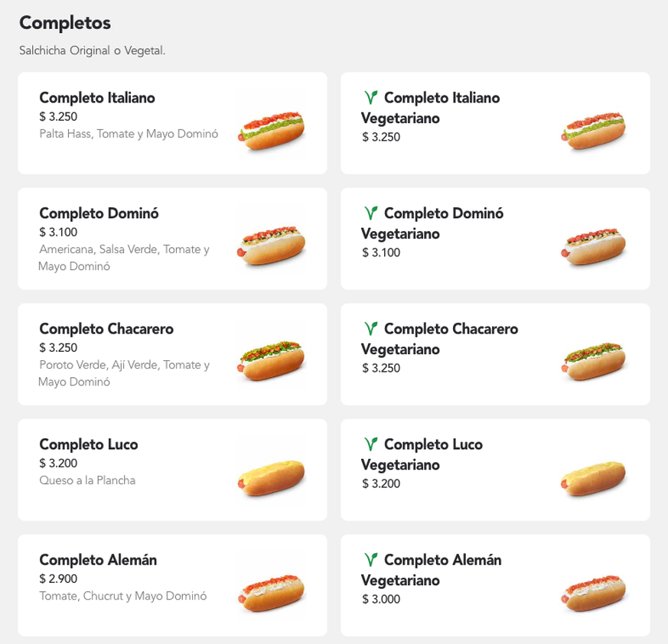668x644 pixels.
Task: Choose the Completo Chacarero item name
Action: click(x=106, y=328)
